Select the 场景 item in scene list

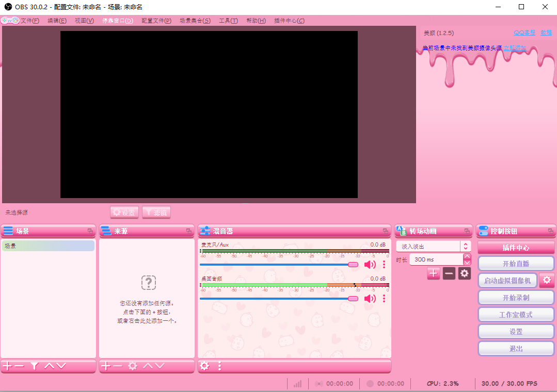(49, 246)
